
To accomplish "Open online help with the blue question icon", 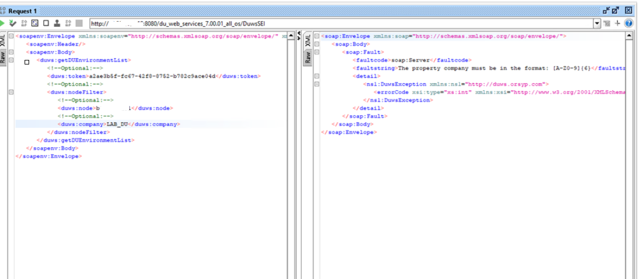I will 629,23.
